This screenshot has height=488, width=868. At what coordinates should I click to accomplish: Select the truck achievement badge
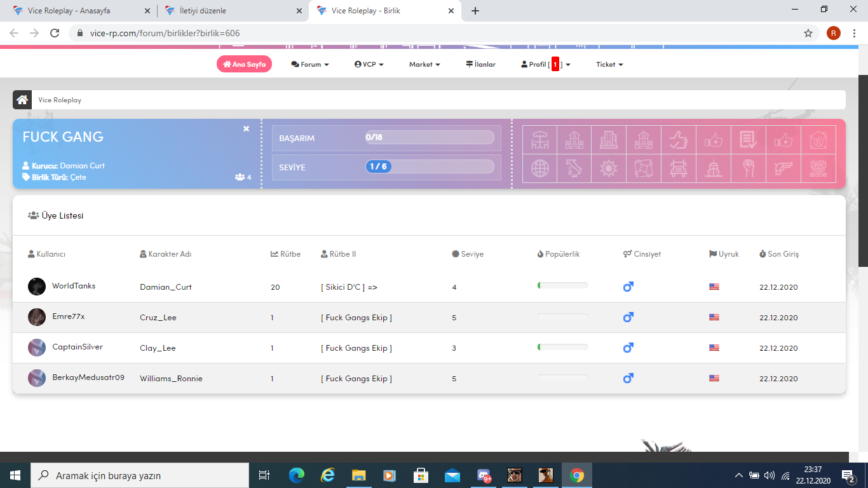tap(679, 168)
